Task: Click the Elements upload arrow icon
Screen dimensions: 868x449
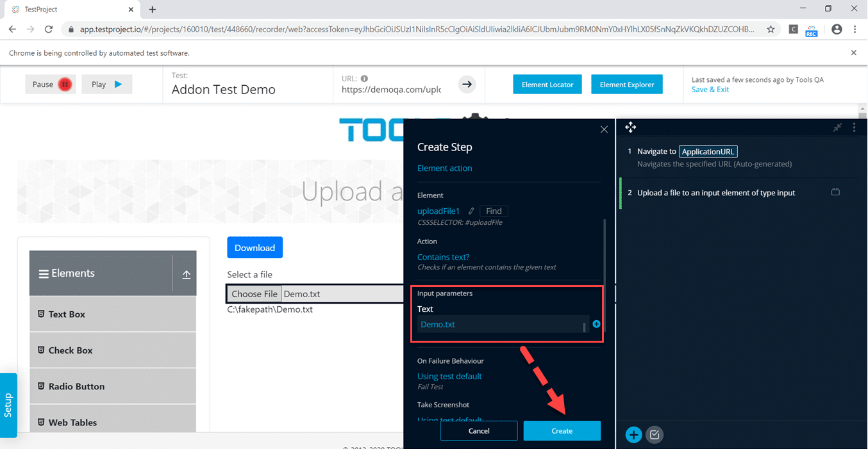Action: 187,274
